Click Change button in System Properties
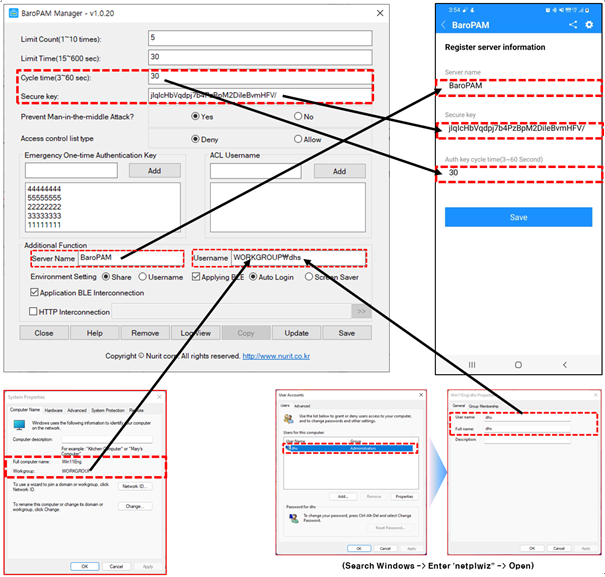Viewport: 605px width, 577px height. click(x=135, y=506)
